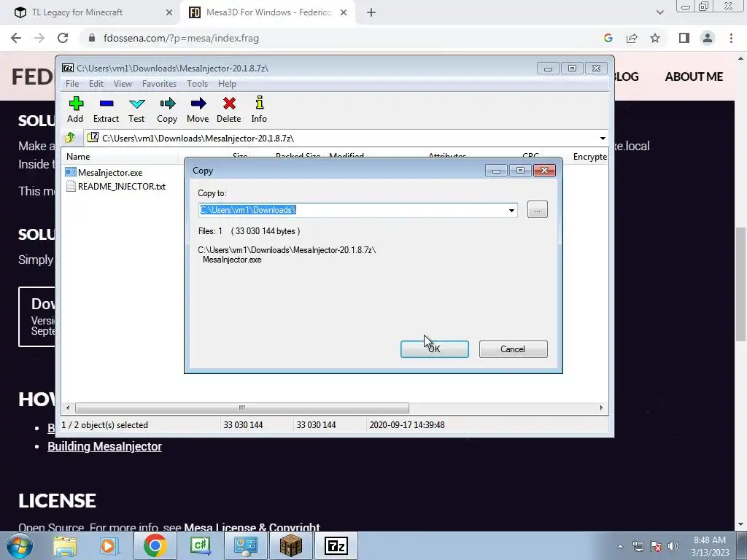747x560 pixels.
Task: Expand the Chrome tab search chevron
Action: [659, 13]
